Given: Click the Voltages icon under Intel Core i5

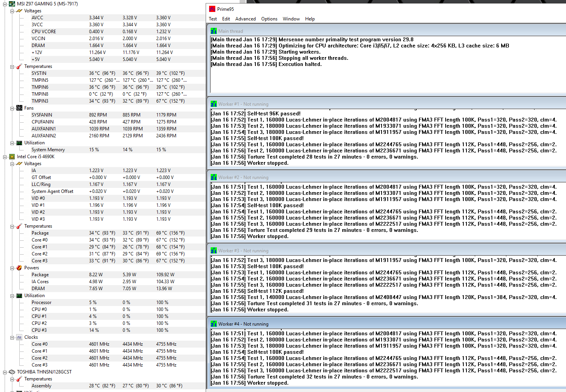Looking at the screenshot, I should (19, 164).
